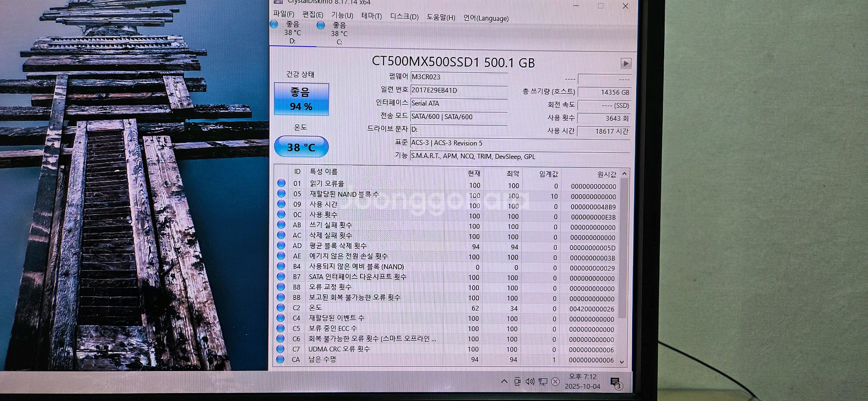Open the notification center icon
Screen dimensions: 868x401
click(615, 382)
